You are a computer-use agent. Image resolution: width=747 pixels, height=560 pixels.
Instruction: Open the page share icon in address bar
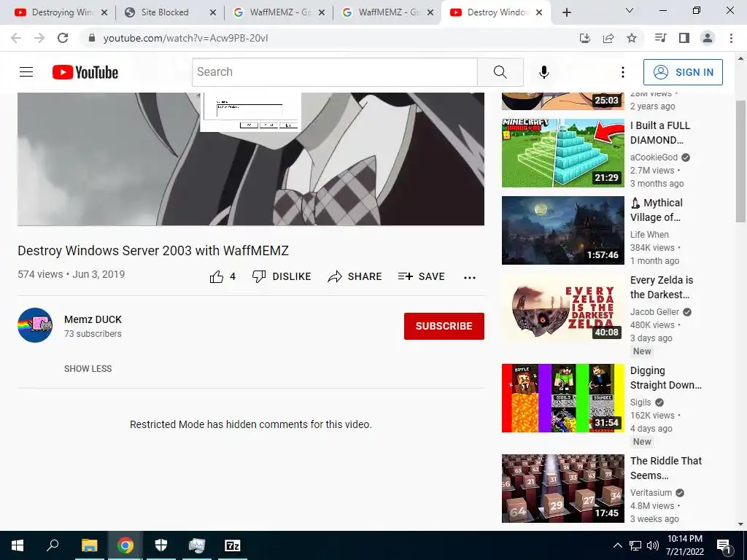pyautogui.click(x=608, y=38)
